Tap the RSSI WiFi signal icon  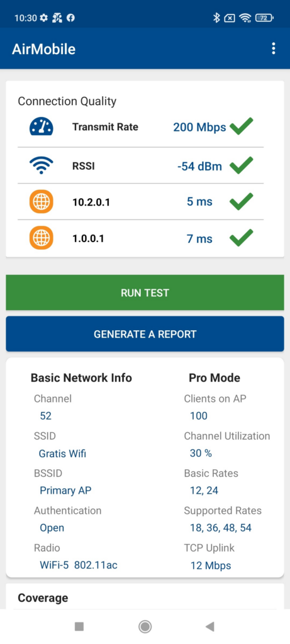[x=41, y=166]
